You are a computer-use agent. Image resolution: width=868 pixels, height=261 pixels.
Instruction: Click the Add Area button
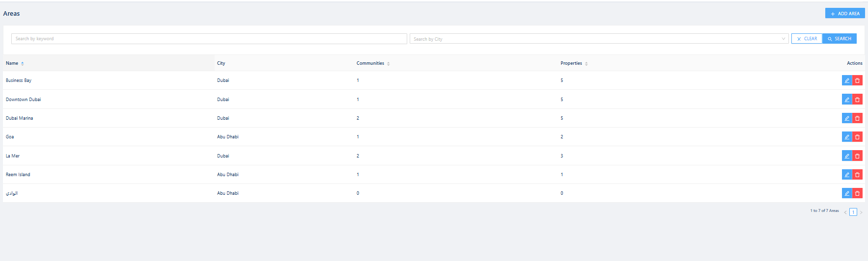point(845,13)
